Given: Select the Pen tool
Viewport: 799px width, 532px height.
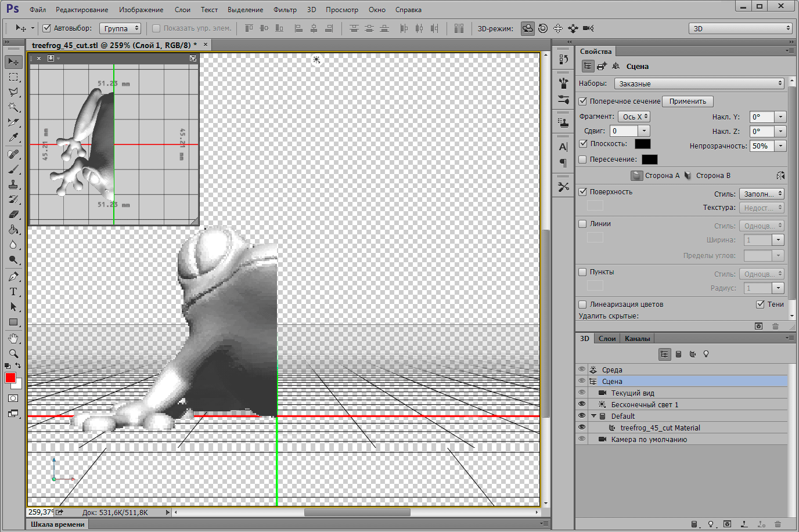Looking at the screenshot, I should [13, 277].
